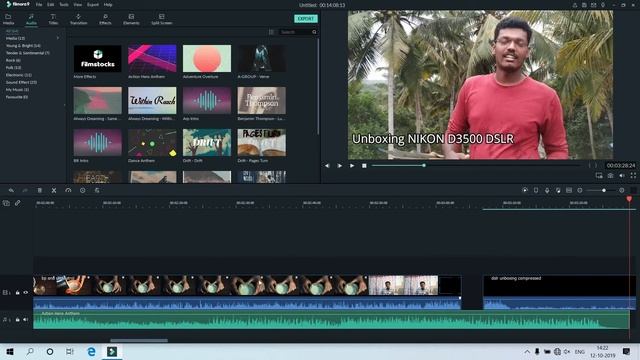Screen dimensions: 640x360
Task: Click the play button in preview
Action: [x=352, y=166]
